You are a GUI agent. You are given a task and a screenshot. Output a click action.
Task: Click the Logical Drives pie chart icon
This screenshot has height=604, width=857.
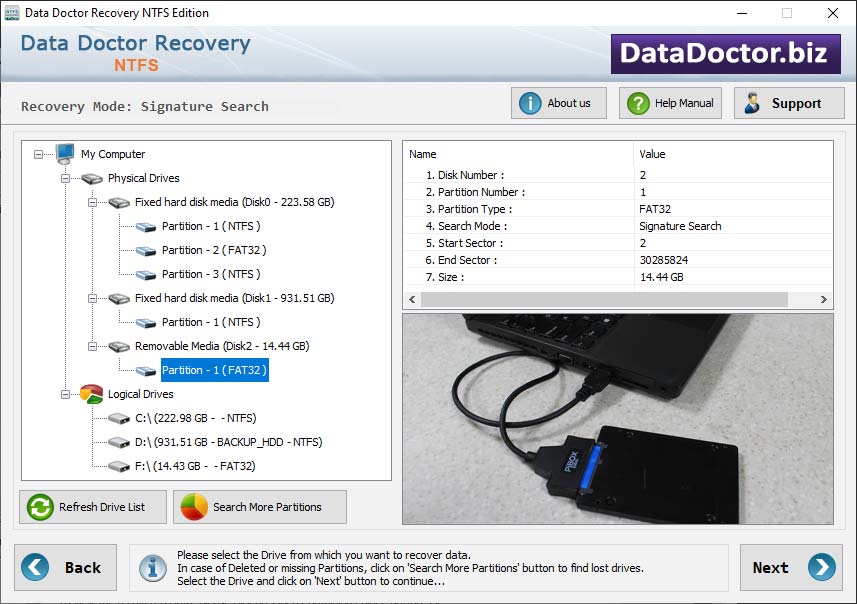(90, 394)
